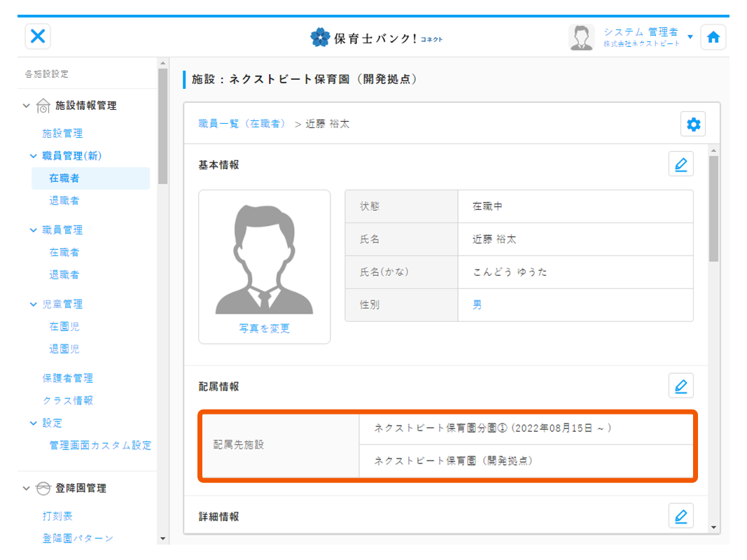Click the staff profile photo placeholder
This screenshot has height=560, width=747.
click(x=264, y=260)
